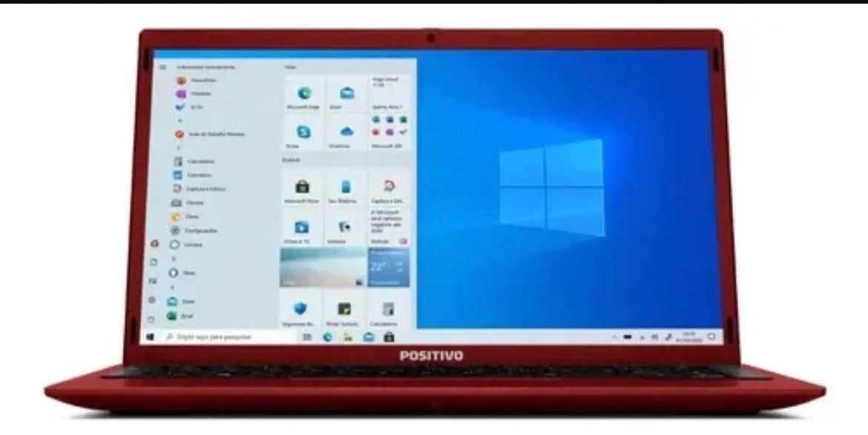
Task: Click the Windows Start button on taskbar
Action: click(149, 336)
